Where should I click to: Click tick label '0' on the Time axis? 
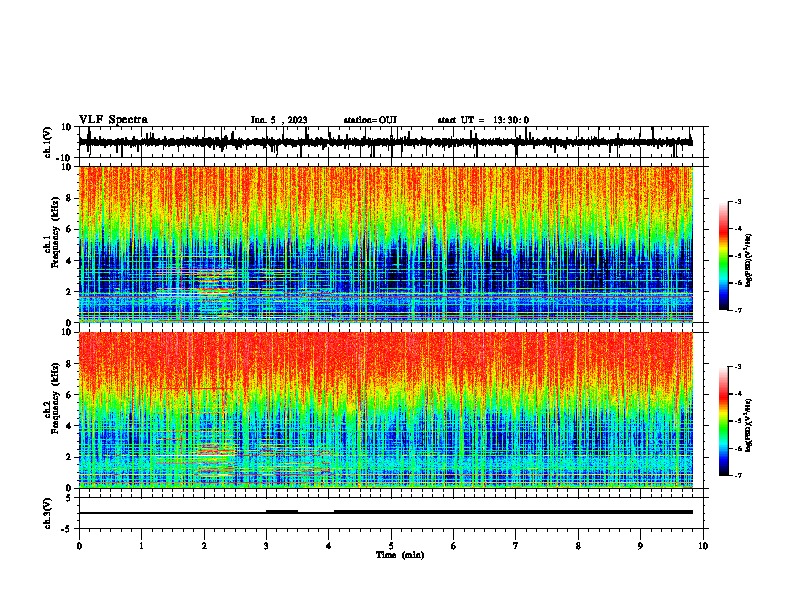[79, 546]
